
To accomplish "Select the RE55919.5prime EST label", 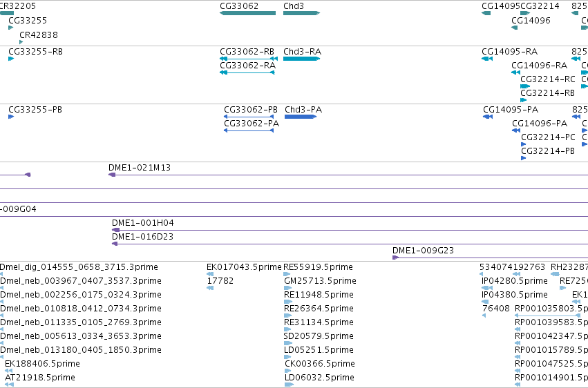I will (x=318, y=267).
